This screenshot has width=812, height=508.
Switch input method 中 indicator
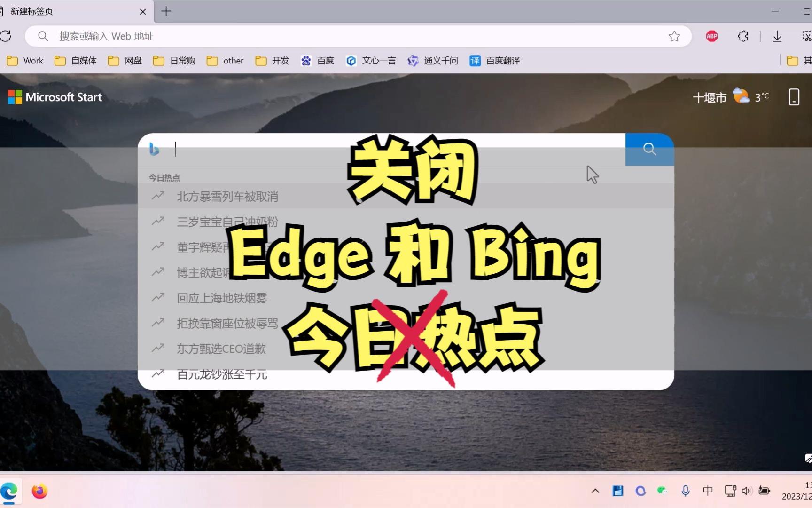(708, 491)
